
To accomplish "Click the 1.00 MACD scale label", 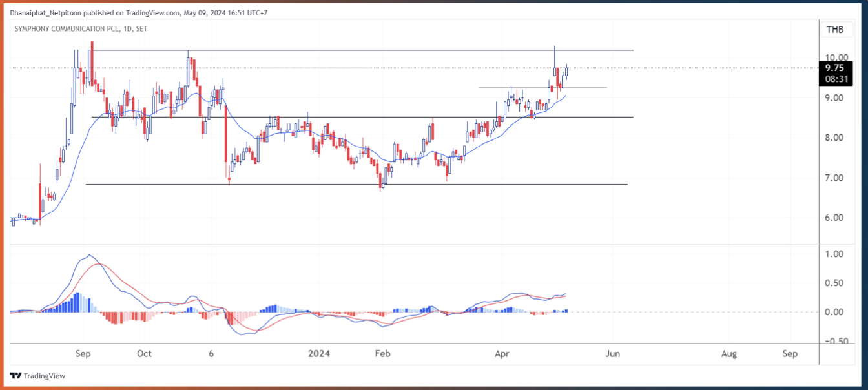I will (835, 254).
